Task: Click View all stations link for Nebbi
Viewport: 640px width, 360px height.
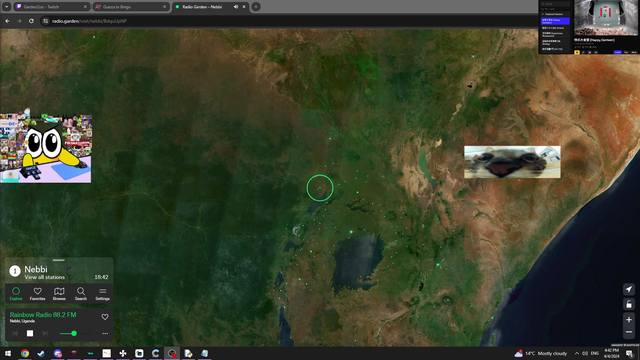Action: pos(44,277)
